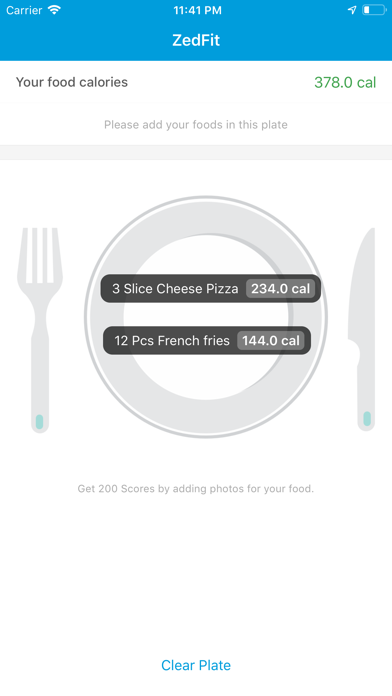Click the Carrier label in status bar
This screenshot has height=696, width=392.
[x=24, y=10]
